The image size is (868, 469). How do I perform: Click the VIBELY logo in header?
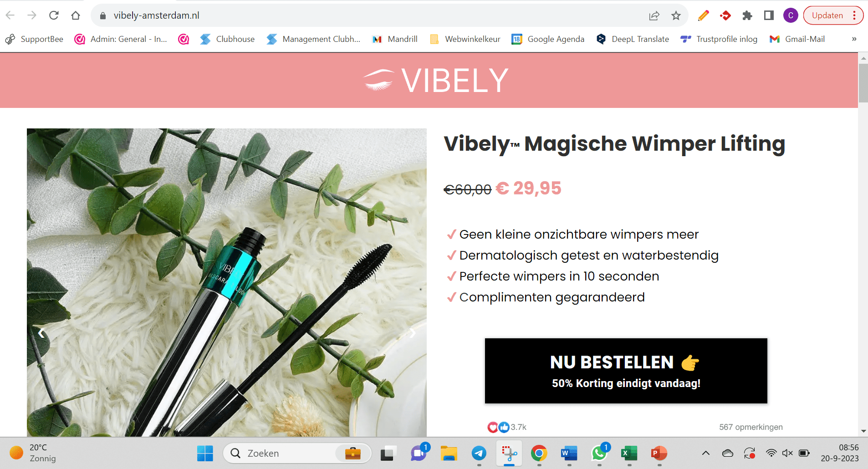[436, 80]
